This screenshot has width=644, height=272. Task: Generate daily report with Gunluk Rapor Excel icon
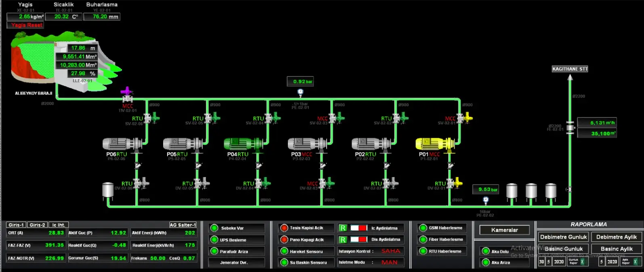pos(582,262)
